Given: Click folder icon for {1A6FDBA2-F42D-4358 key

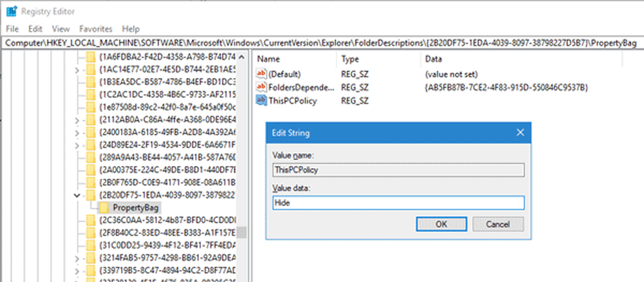Looking at the screenshot, I should coord(90,57).
